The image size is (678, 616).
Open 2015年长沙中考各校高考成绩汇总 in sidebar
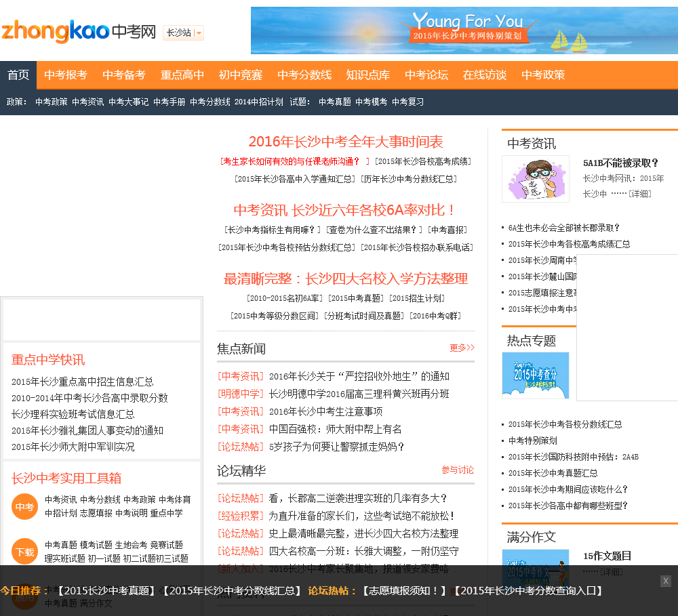tap(569, 244)
